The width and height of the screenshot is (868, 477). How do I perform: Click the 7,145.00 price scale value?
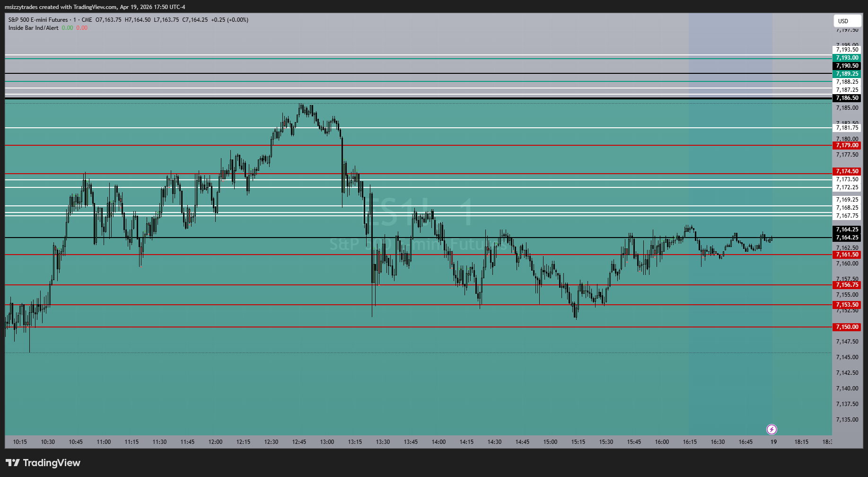pyautogui.click(x=847, y=357)
